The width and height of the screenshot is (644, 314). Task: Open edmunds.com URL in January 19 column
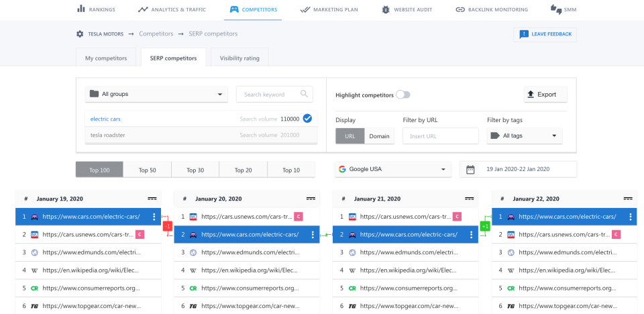[x=92, y=253]
